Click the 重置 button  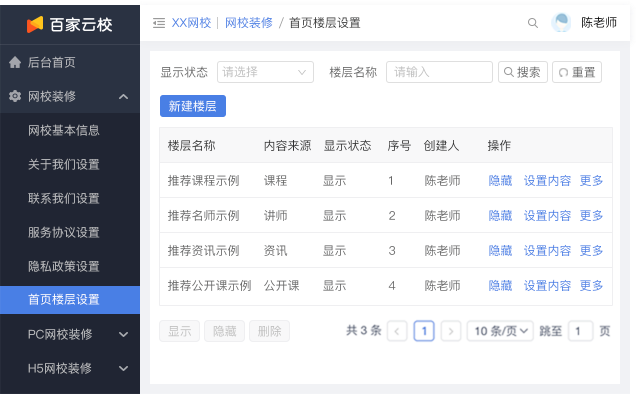click(577, 72)
